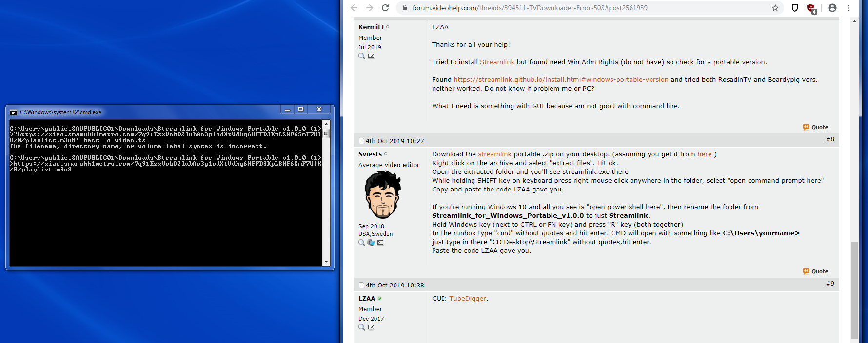
Task: Open streamlink.github.io windows-portable-version link
Action: (561, 80)
